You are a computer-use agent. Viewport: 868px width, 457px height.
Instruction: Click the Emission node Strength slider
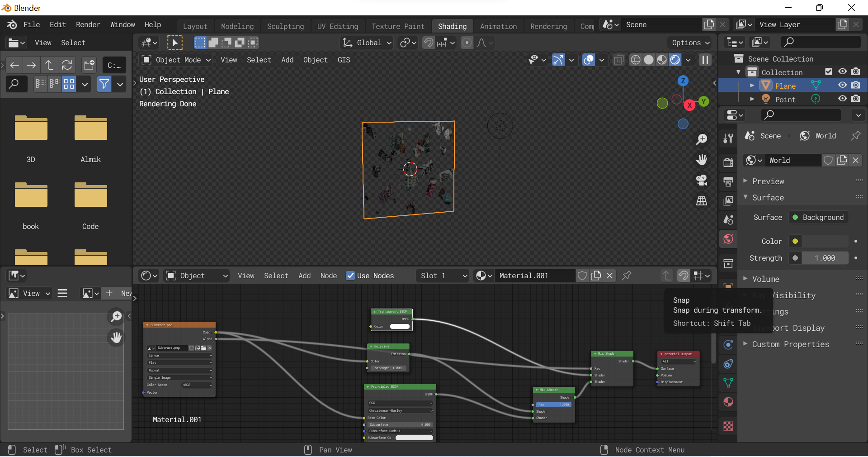[389, 368]
